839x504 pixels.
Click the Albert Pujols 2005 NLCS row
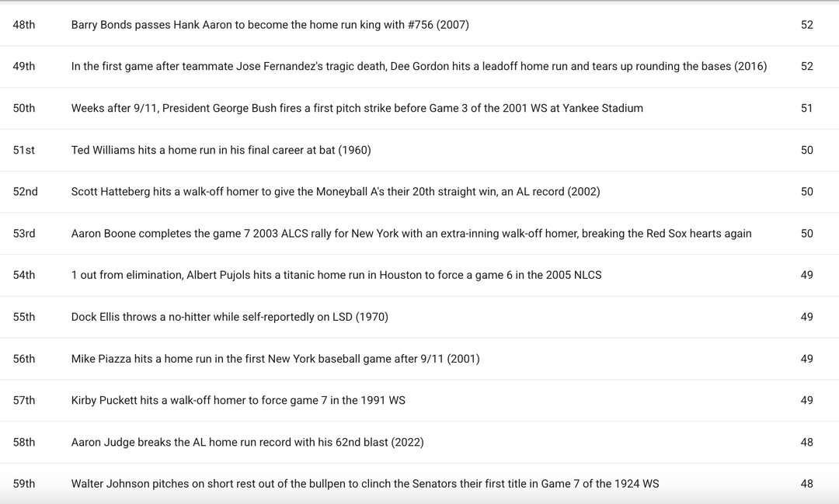(x=336, y=275)
